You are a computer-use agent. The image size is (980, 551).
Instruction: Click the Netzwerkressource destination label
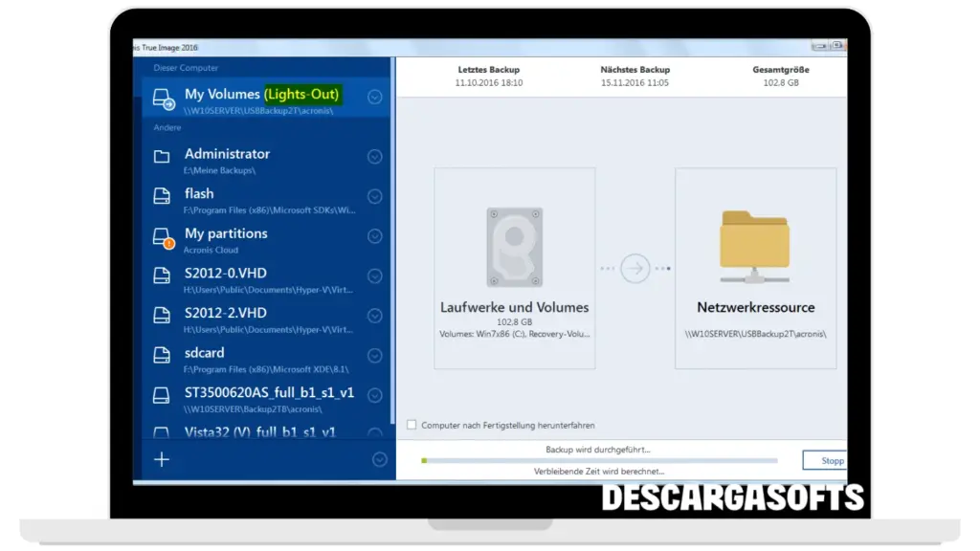755,308
